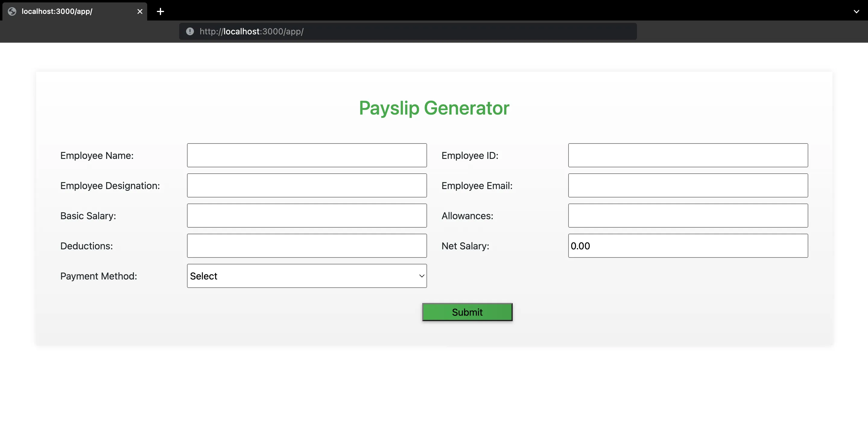Select the localhost:3000/app/ browser tab

click(74, 11)
